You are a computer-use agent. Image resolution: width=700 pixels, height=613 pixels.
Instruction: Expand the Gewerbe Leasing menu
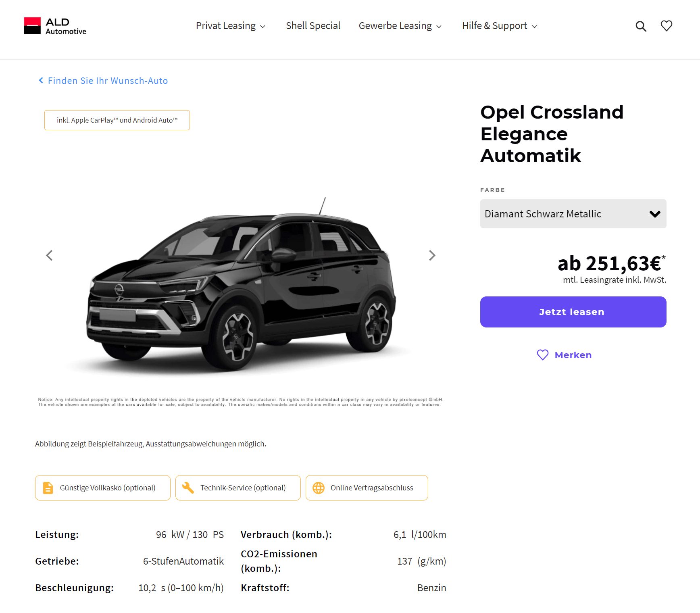point(400,26)
